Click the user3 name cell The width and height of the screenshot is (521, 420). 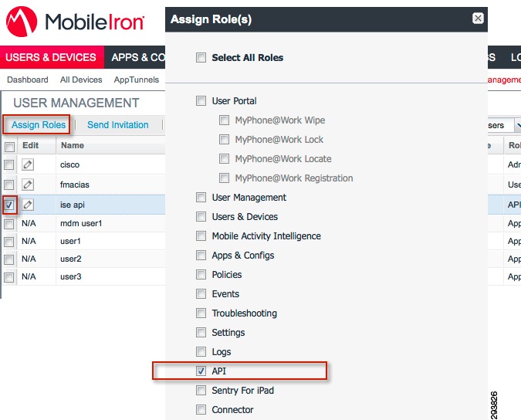[x=71, y=276]
